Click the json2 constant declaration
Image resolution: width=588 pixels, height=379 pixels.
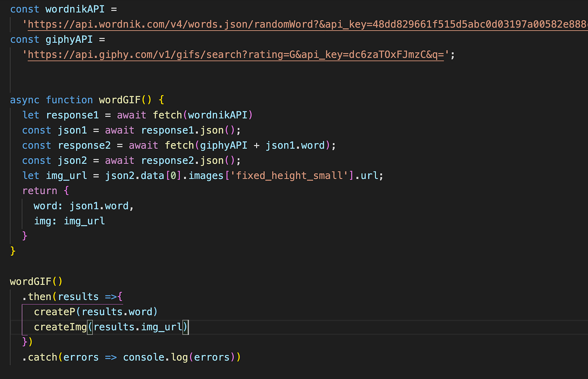(72, 160)
